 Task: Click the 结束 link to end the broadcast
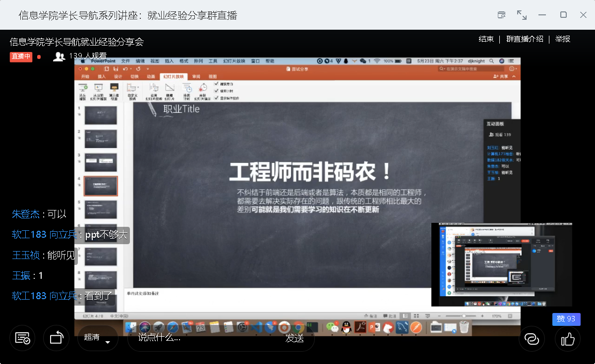click(486, 39)
